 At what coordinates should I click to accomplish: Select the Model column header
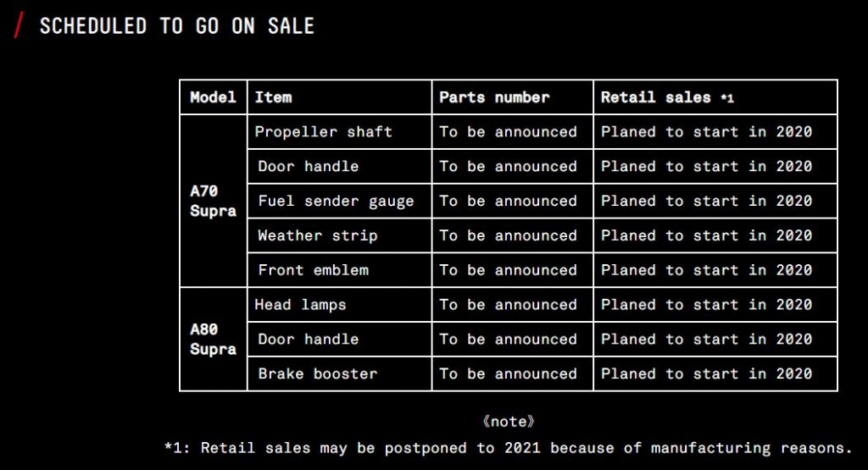click(213, 97)
